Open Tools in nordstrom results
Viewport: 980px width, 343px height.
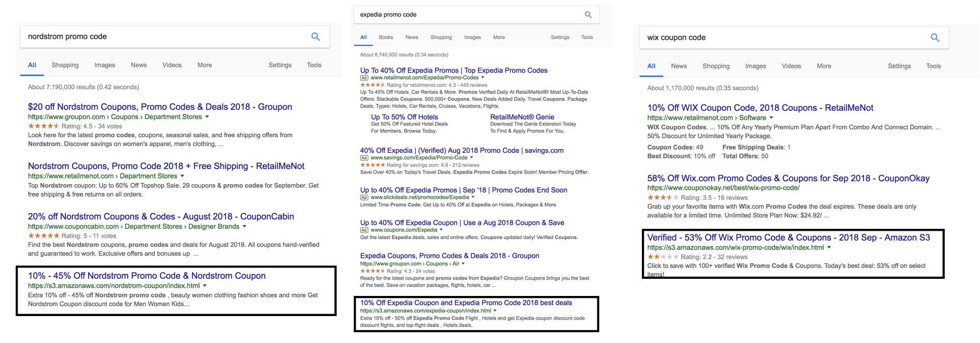click(x=314, y=65)
